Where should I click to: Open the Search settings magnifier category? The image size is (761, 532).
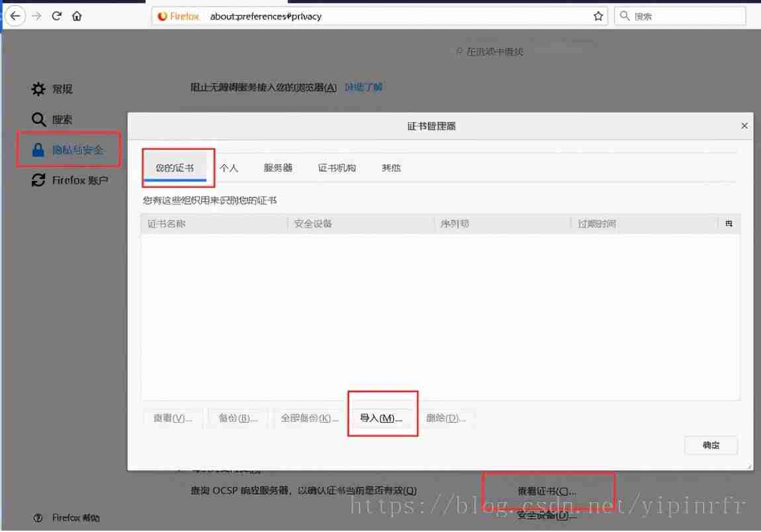point(52,119)
